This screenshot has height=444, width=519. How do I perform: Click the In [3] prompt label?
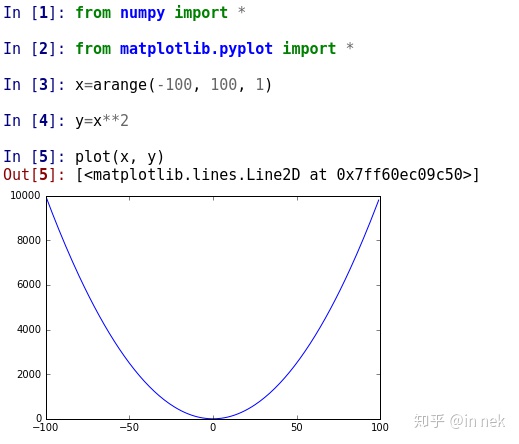[34, 85]
